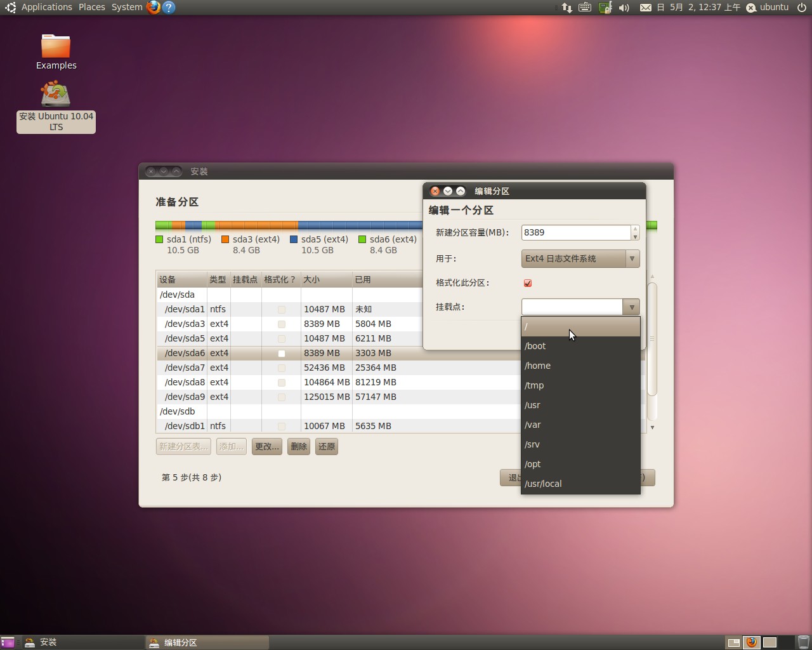Open the Examples folder desktop icon

click(56, 51)
